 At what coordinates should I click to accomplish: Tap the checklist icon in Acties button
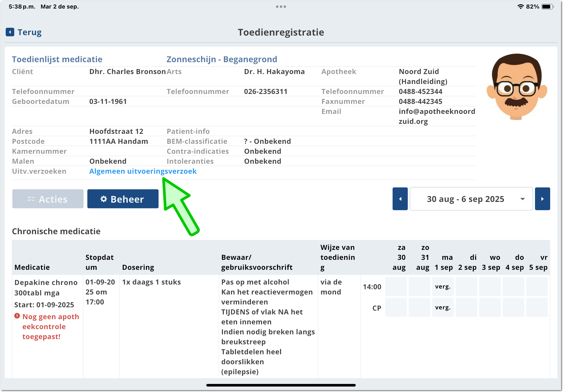pos(31,199)
